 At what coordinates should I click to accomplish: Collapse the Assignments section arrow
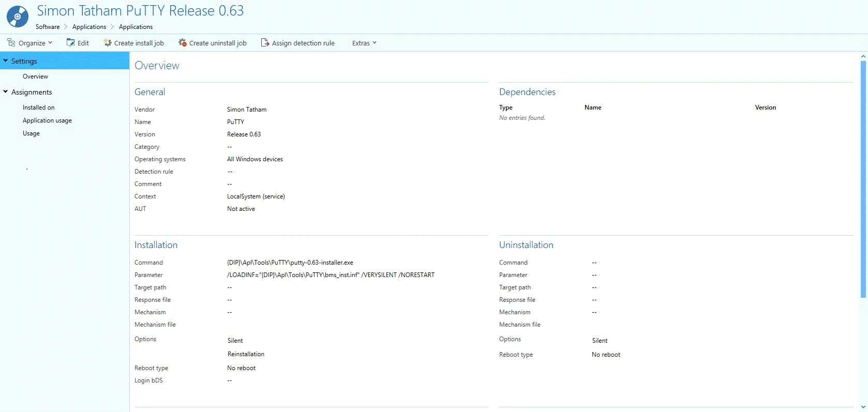(6, 91)
